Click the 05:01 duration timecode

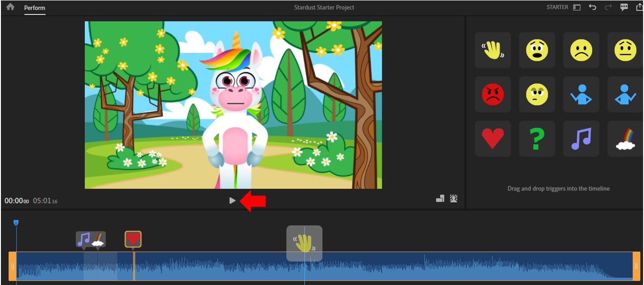(x=45, y=201)
